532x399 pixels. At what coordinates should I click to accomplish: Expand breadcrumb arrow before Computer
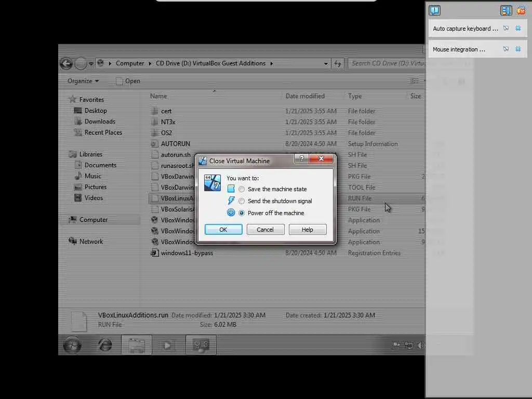(x=110, y=63)
